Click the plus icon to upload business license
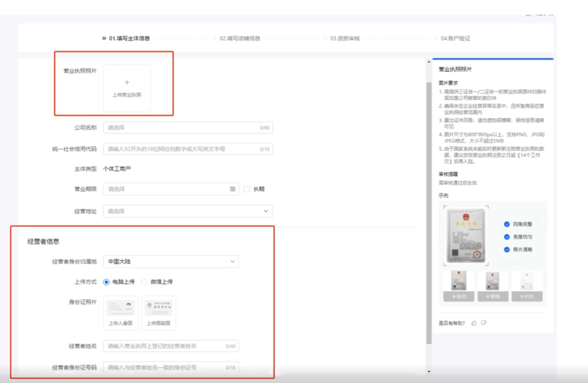The height and width of the screenshot is (383, 588). 127,83
